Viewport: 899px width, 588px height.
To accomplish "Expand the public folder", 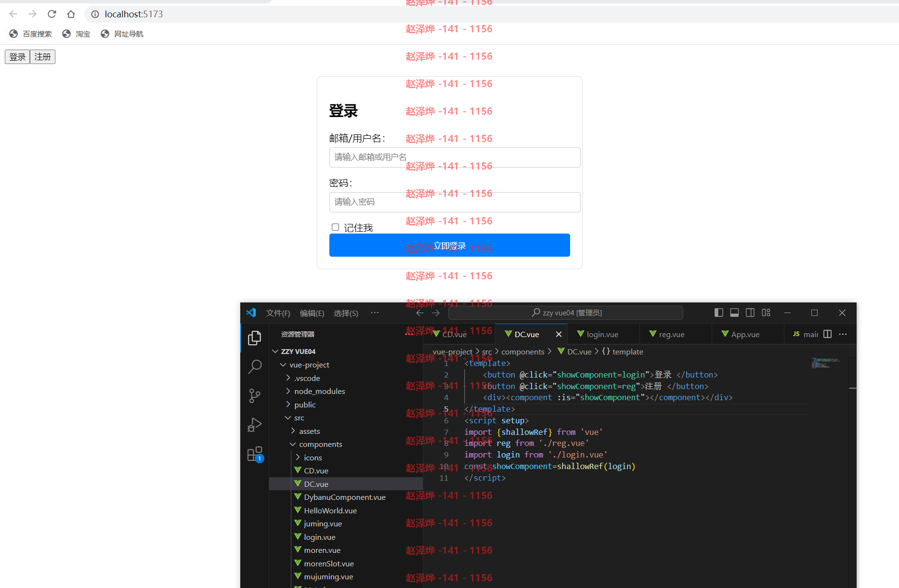I will coord(288,405).
